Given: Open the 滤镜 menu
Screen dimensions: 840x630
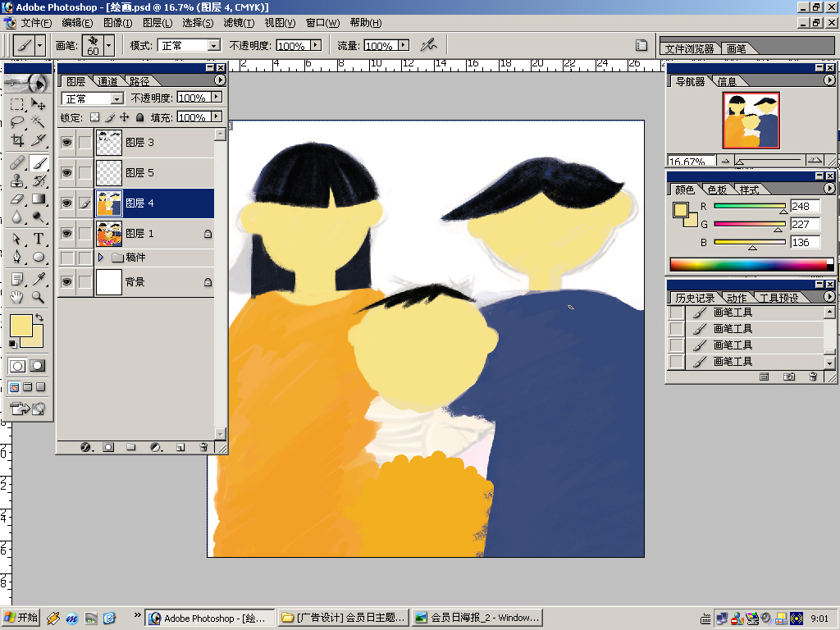Looking at the screenshot, I should (239, 22).
